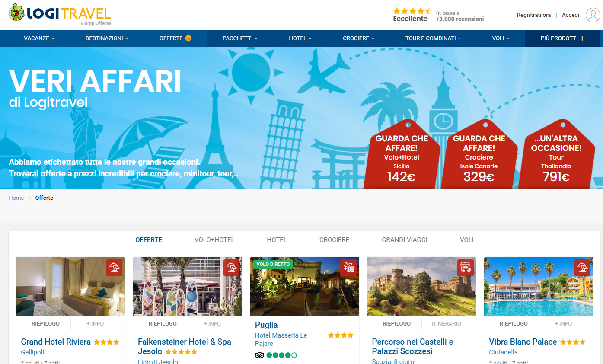Open the Vibra Blanc Palace pool photo
The image size is (603, 364).
(539, 286)
